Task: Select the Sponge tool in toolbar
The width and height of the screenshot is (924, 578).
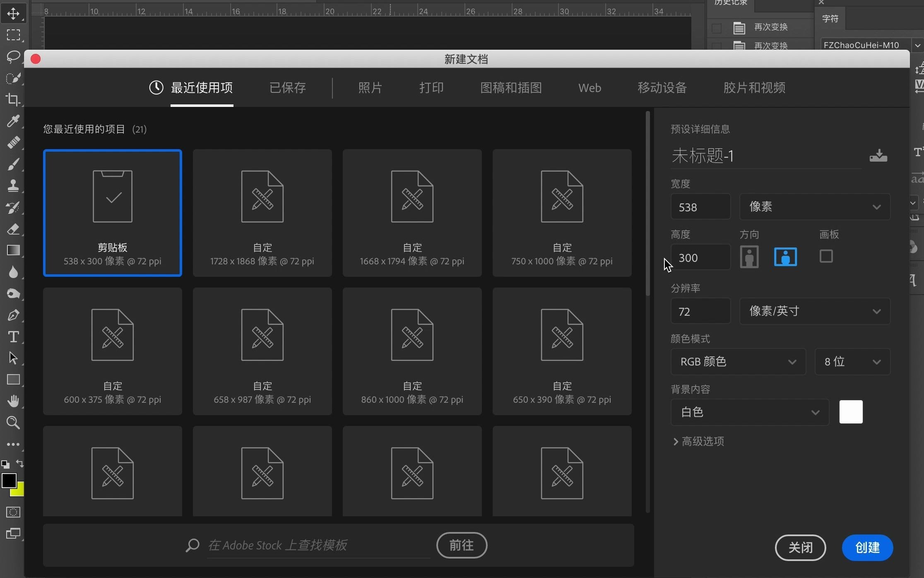Action: [x=13, y=293]
